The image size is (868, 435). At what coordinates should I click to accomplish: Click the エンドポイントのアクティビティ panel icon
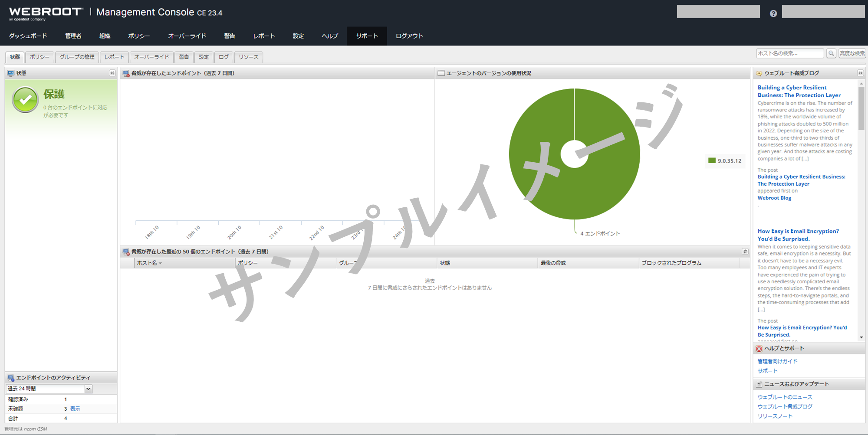coord(11,378)
